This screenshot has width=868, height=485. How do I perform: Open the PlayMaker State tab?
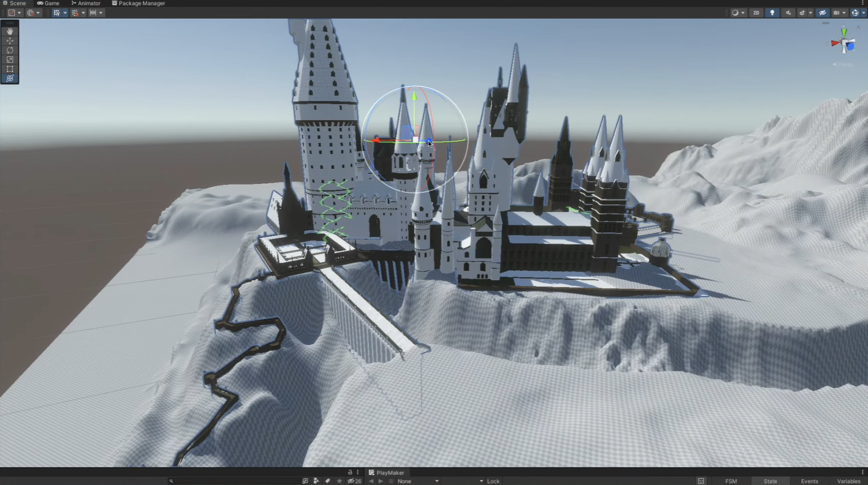[x=770, y=481]
